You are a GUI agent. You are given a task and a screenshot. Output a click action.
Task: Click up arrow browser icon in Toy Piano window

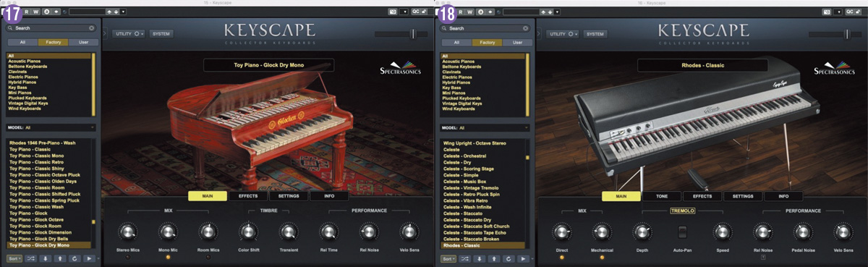tap(61, 258)
